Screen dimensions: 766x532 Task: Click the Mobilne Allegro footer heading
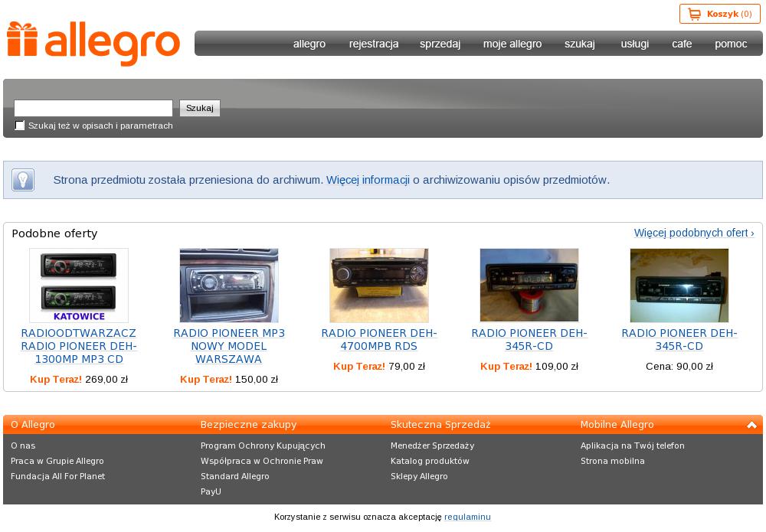pos(617,425)
